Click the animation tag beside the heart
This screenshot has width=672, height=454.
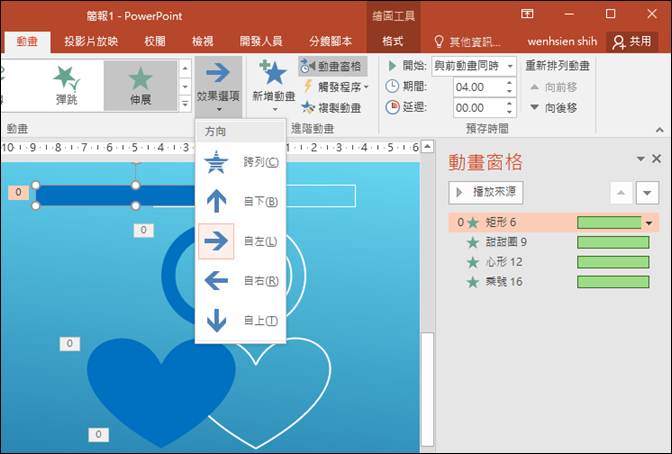tap(69, 343)
